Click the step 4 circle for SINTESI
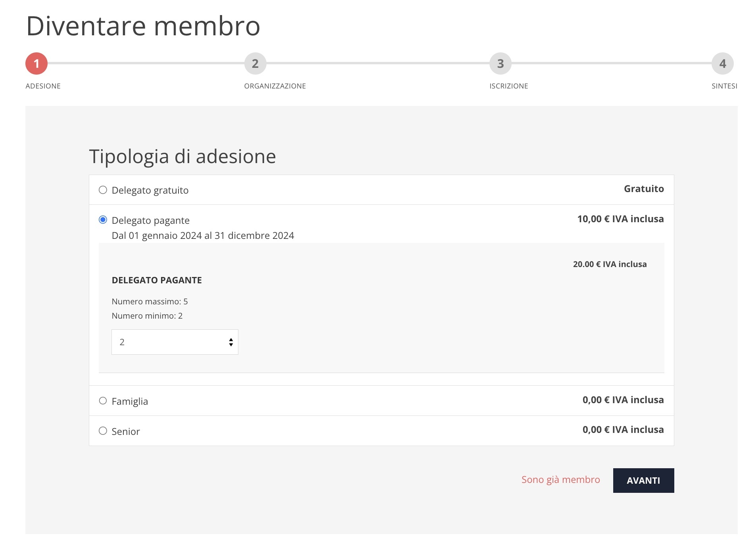 coord(723,63)
